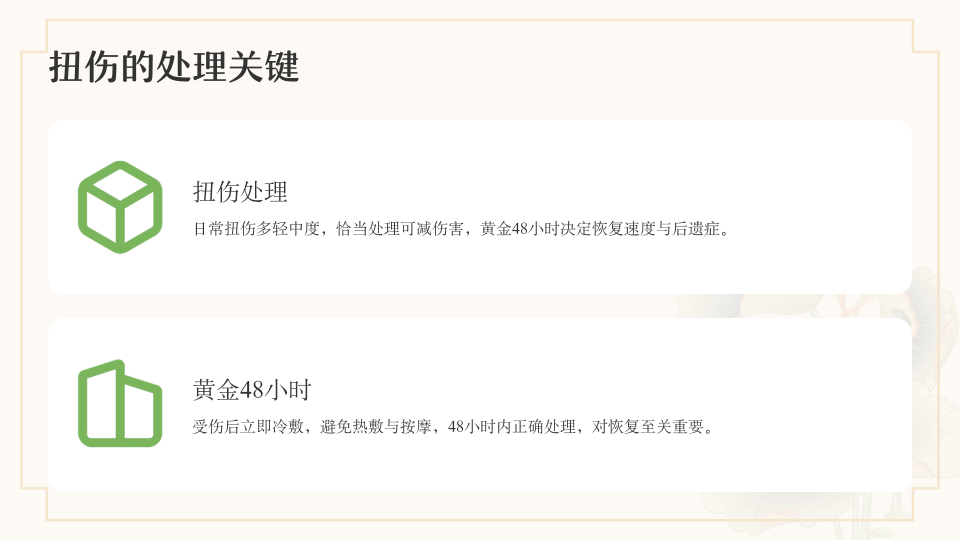Click the green building-shaped icon

(x=120, y=403)
